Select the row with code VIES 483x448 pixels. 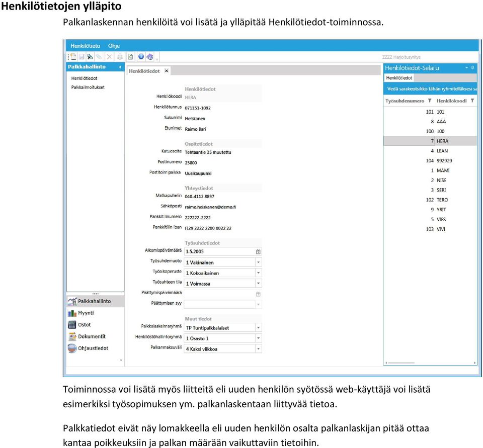pyautogui.click(x=430, y=219)
